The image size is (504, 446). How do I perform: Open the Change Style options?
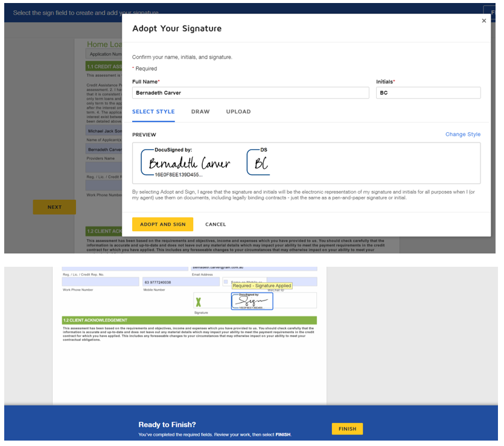(x=462, y=135)
